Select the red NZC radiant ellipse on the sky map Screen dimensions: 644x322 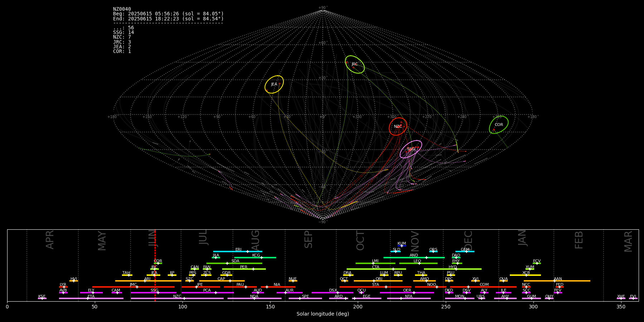[398, 126]
